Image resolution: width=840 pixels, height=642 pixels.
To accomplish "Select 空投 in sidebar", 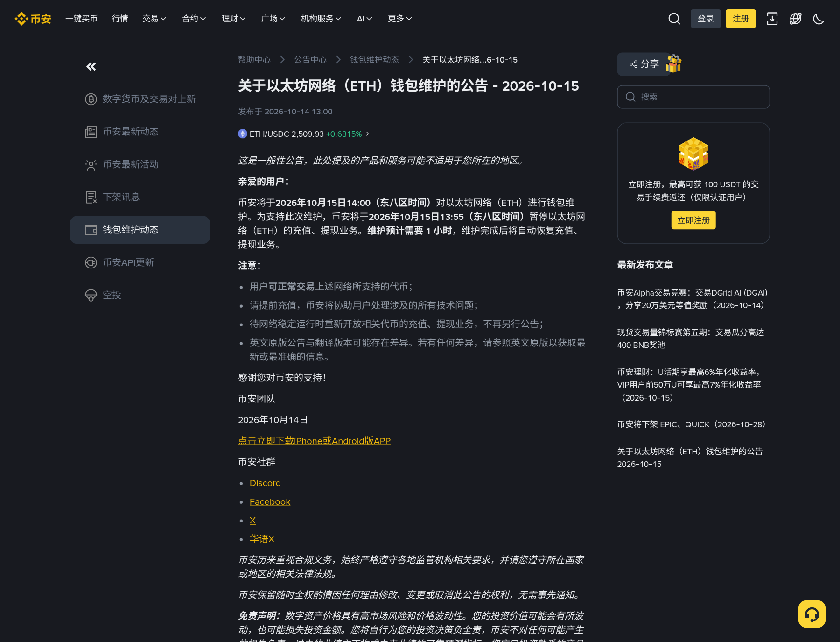I will [140, 295].
